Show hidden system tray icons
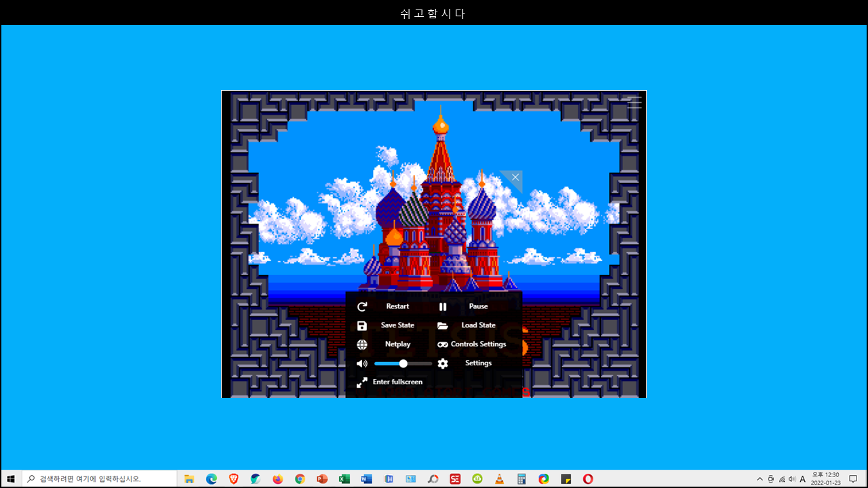Screen dimensions: 868x488 click(x=759, y=479)
